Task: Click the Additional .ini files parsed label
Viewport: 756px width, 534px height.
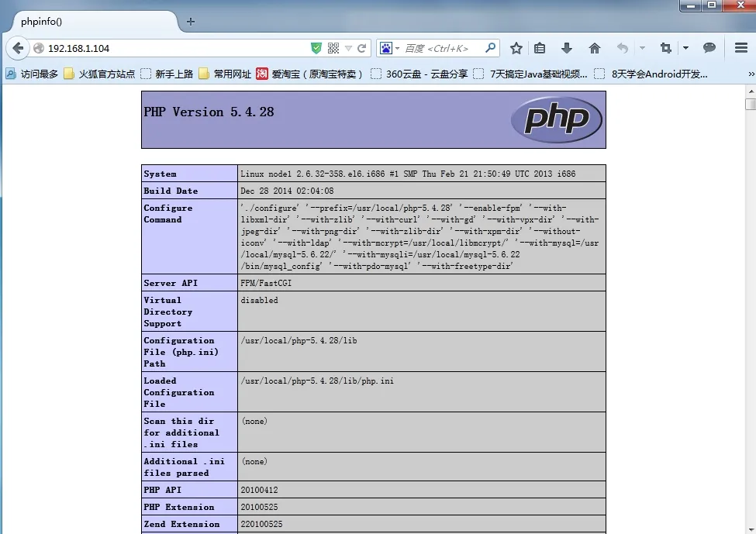Action: pyautogui.click(x=185, y=467)
